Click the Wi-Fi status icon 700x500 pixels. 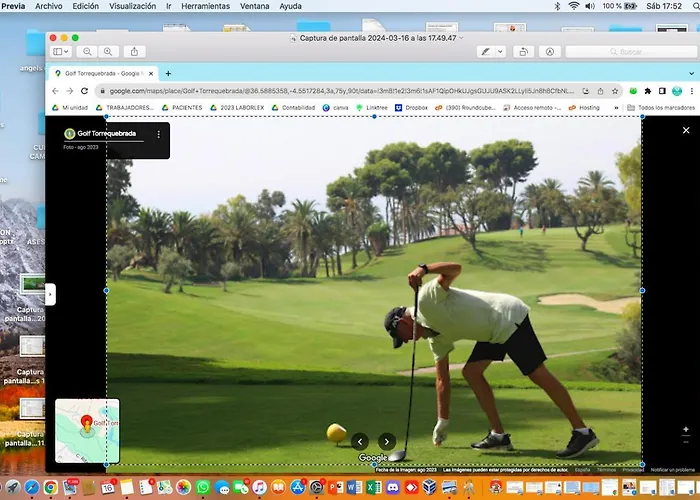tap(574, 6)
